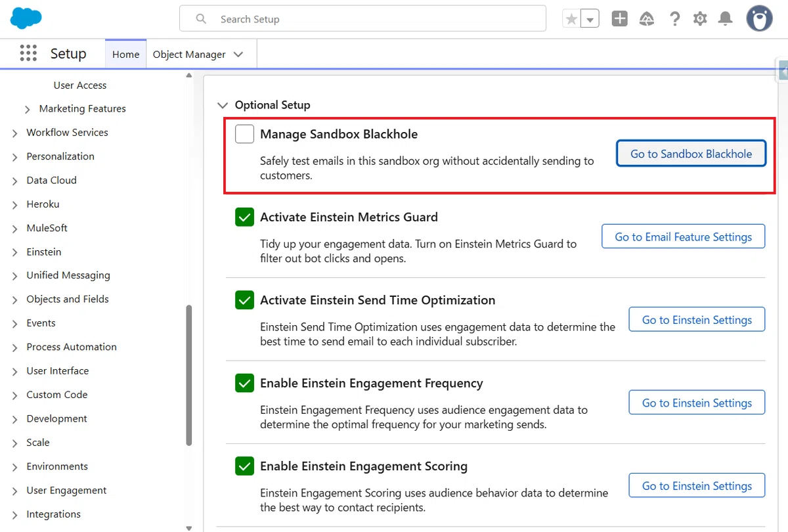Select Custom Code tree item
This screenshot has width=788, height=532.
coord(57,395)
